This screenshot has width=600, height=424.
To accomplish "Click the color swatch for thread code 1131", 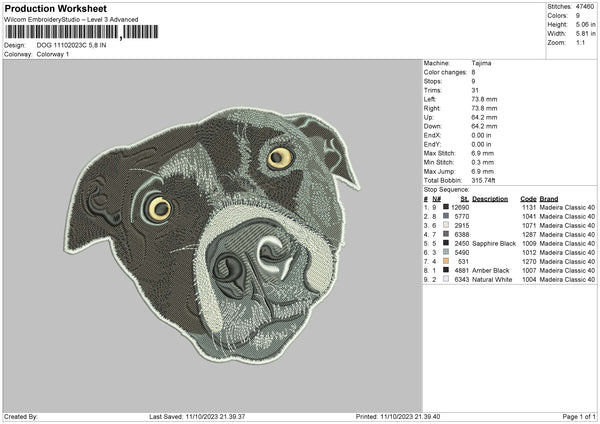I will 446,207.
